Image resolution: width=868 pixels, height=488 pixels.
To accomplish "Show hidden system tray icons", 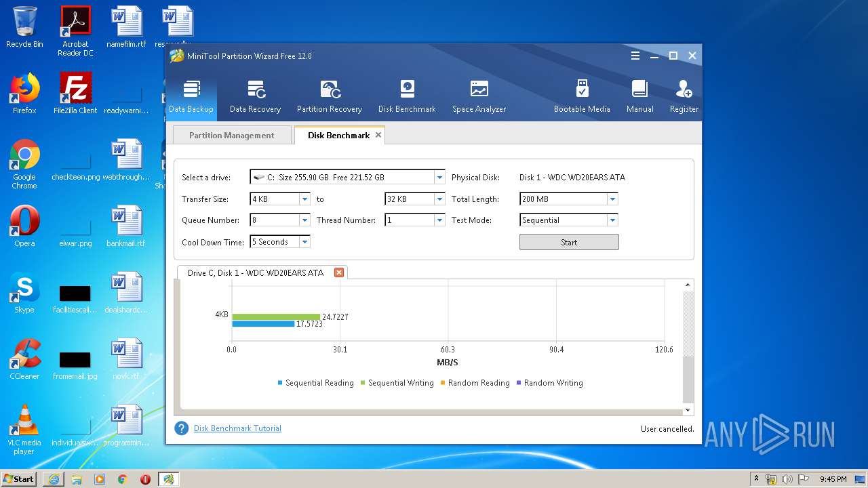I will [x=756, y=479].
